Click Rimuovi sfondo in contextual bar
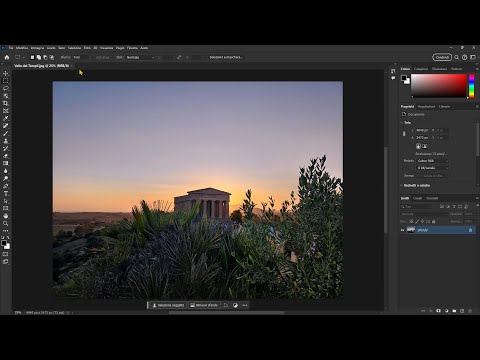The width and height of the screenshot is (480, 360). click(x=204, y=305)
